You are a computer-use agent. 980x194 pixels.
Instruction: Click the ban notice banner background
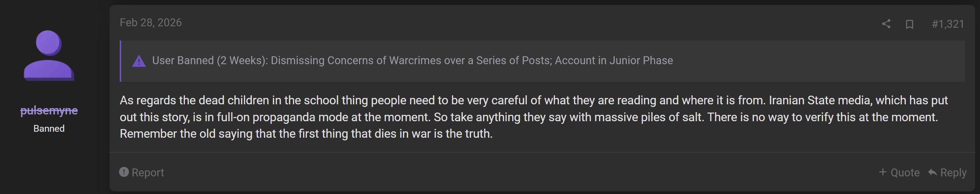pyautogui.click(x=542, y=61)
